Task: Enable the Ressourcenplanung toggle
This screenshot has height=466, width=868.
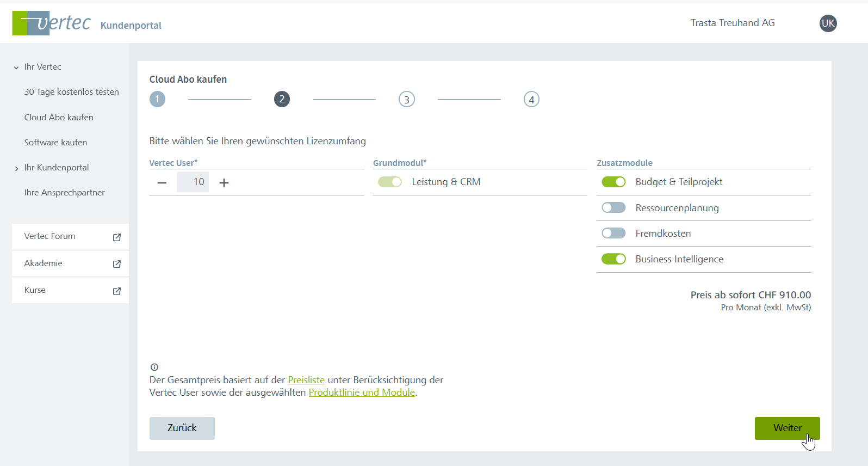Action: (x=613, y=208)
